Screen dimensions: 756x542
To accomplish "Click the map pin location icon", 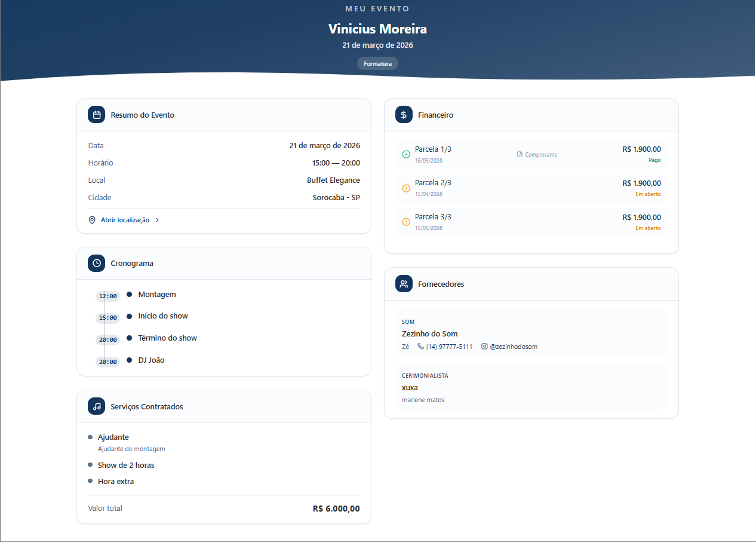I will pos(92,220).
